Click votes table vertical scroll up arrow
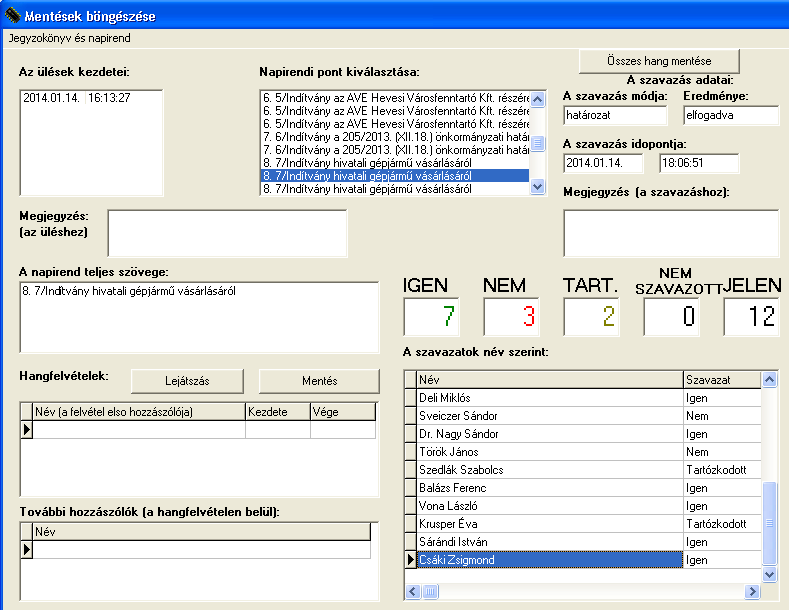Screen dimensions: 789x610 point(769,379)
